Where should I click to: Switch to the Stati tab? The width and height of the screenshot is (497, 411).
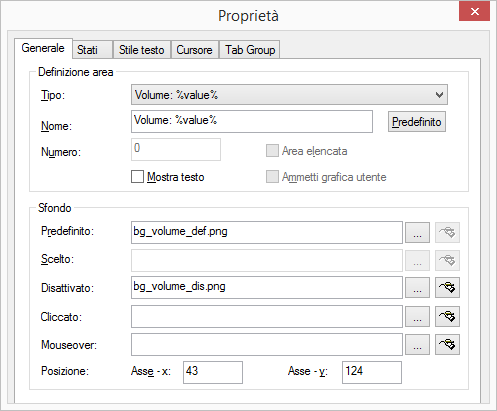(93, 50)
